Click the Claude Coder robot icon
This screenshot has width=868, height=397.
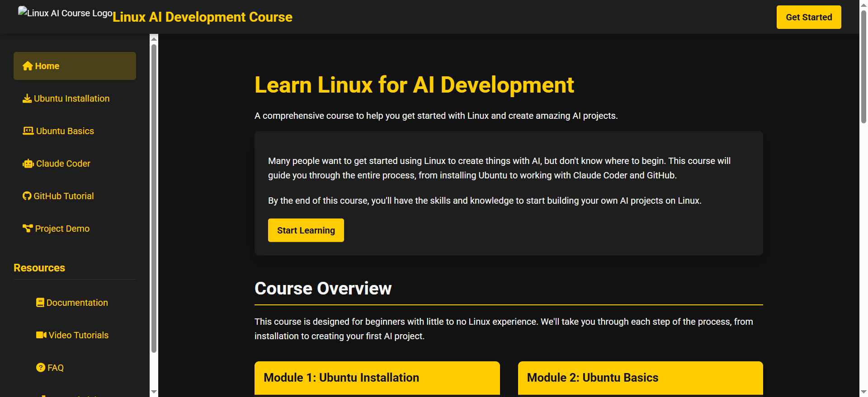28,163
